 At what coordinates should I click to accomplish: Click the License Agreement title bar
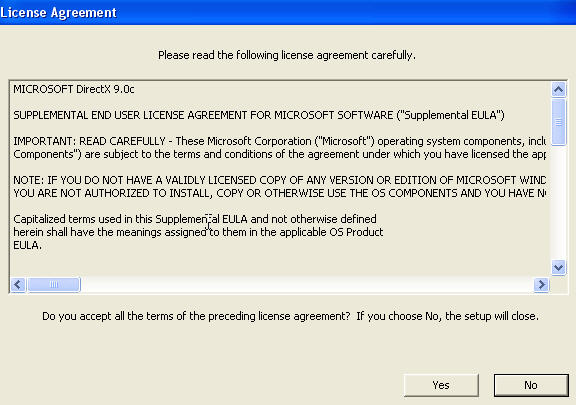[x=288, y=12]
